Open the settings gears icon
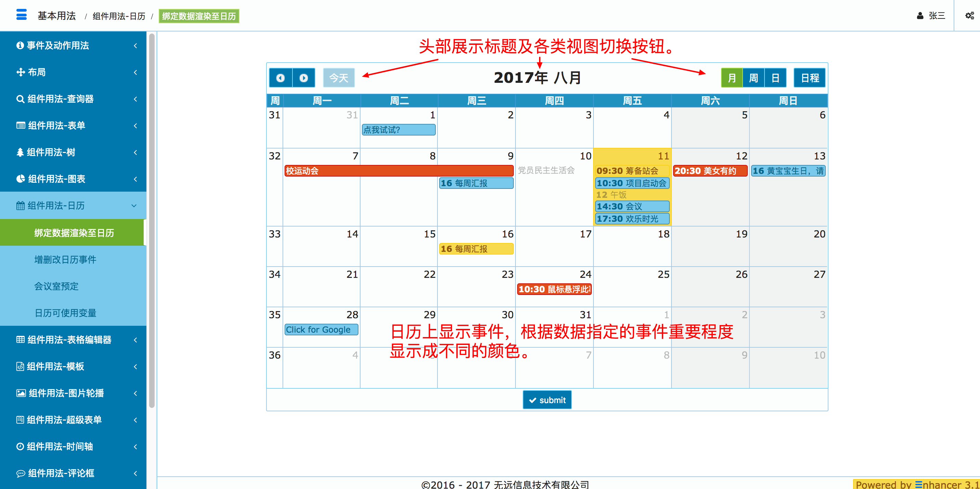The image size is (980, 489). click(969, 16)
